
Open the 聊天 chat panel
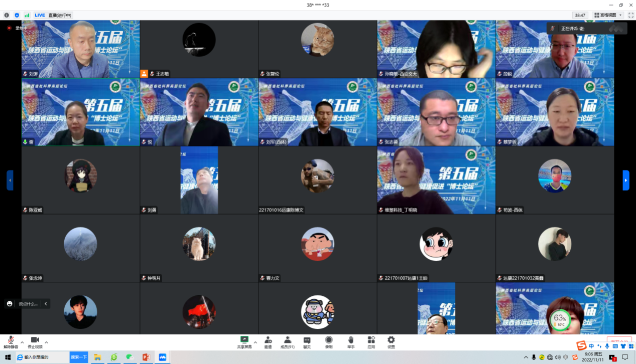pos(307,342)
